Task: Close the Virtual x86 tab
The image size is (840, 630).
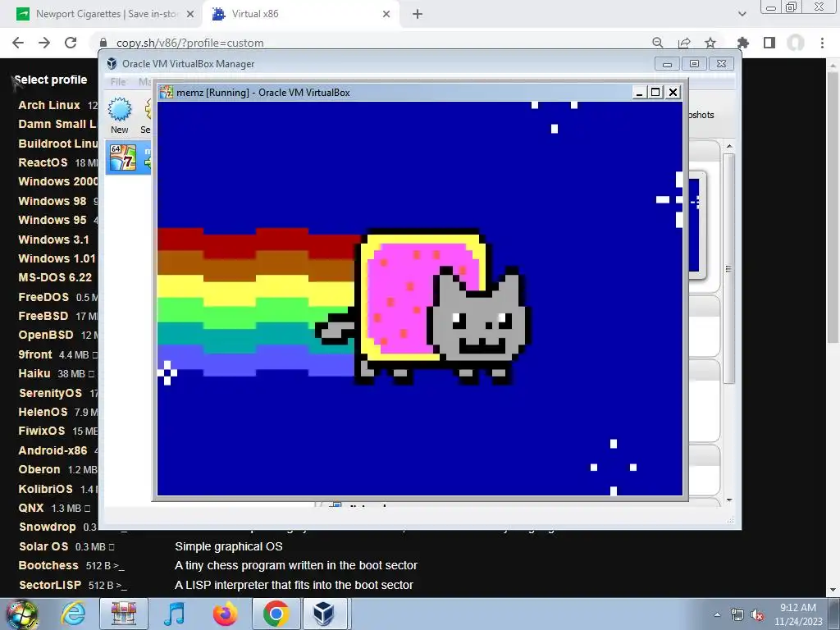Action: pos(386,15)
